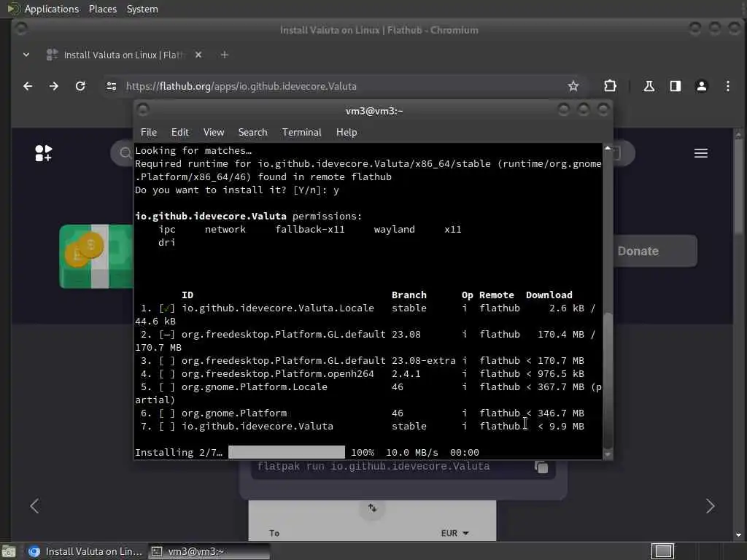Open terminal Edit menu

pyautogui.click(x=179, y=133)
